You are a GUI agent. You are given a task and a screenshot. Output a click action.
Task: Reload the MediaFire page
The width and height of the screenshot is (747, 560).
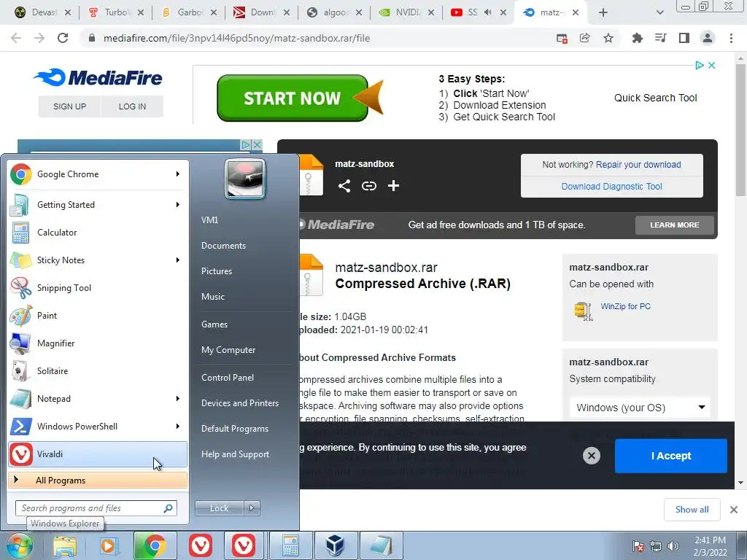point(63,38)
